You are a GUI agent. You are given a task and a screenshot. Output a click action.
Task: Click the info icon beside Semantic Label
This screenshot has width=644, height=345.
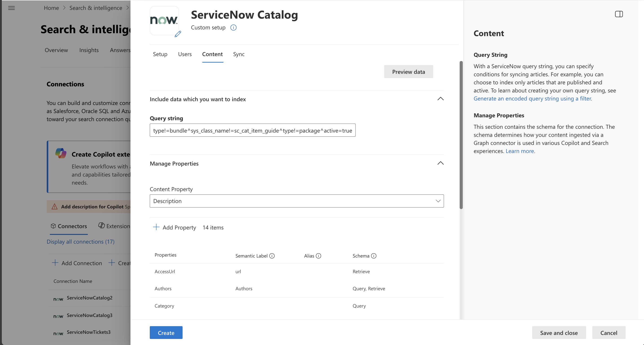point(272,256)
